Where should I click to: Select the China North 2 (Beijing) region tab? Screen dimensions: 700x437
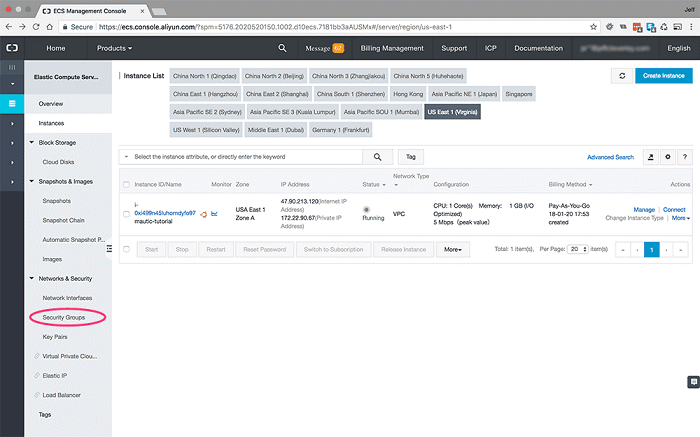274,76
